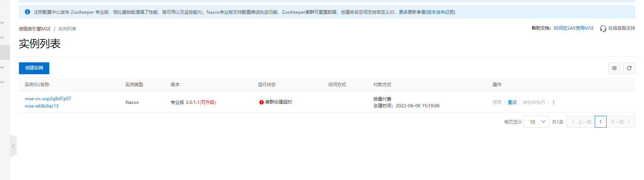Refresh the instance list
The image size is (644, 180).
click(629, 68)
